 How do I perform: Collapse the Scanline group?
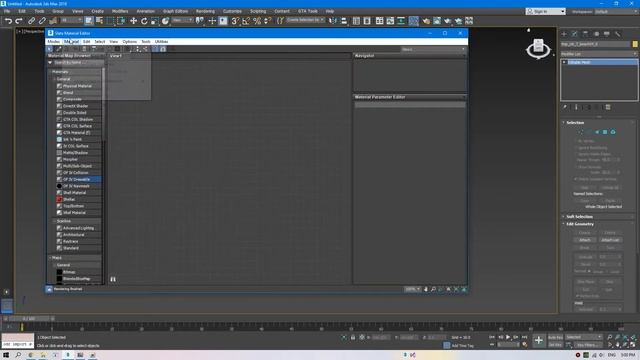click(55, 221)
